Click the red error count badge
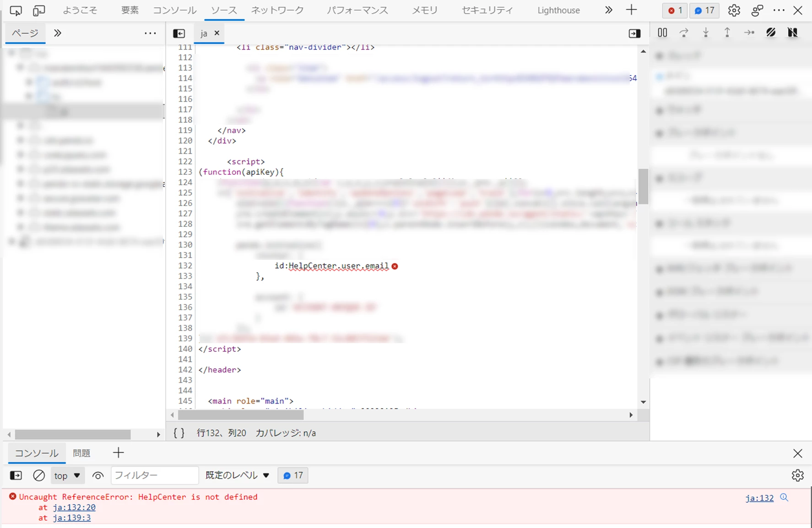812x528 pixels. pos(675,11)
